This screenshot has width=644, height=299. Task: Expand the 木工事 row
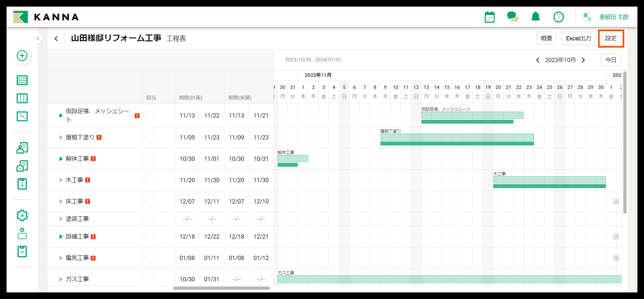click(61, 180)
